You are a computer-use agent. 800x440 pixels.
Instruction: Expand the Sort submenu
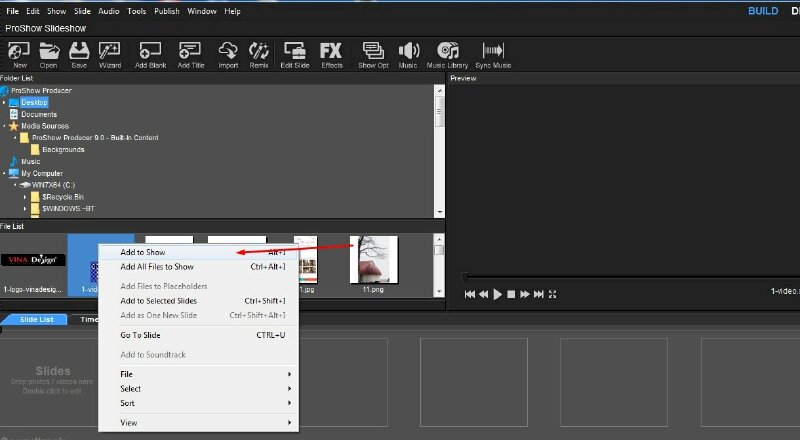tap(198, 403)
